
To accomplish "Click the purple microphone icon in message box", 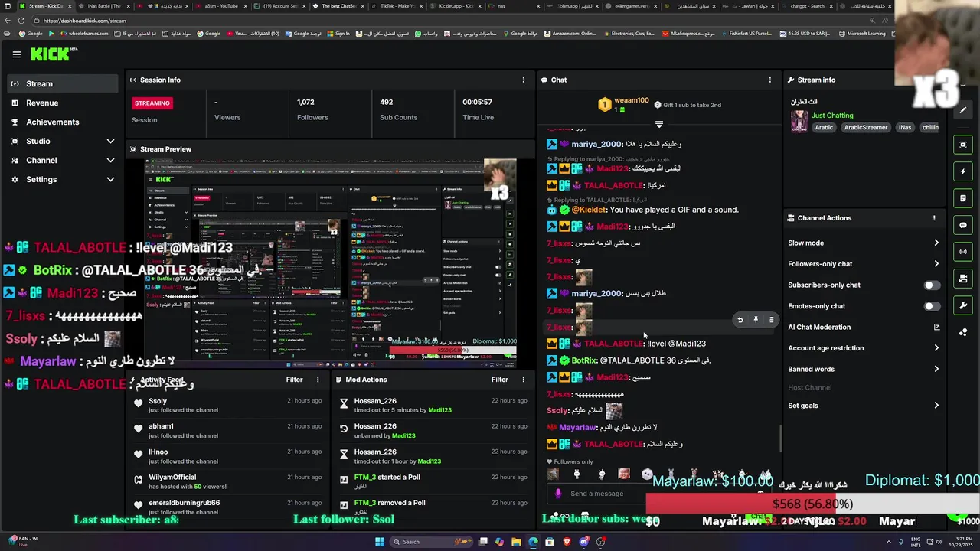I will 558,494.
